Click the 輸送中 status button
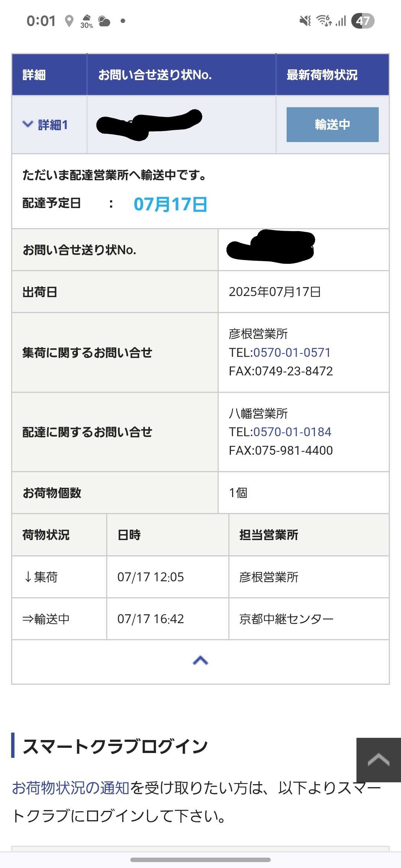 (332, 125)
